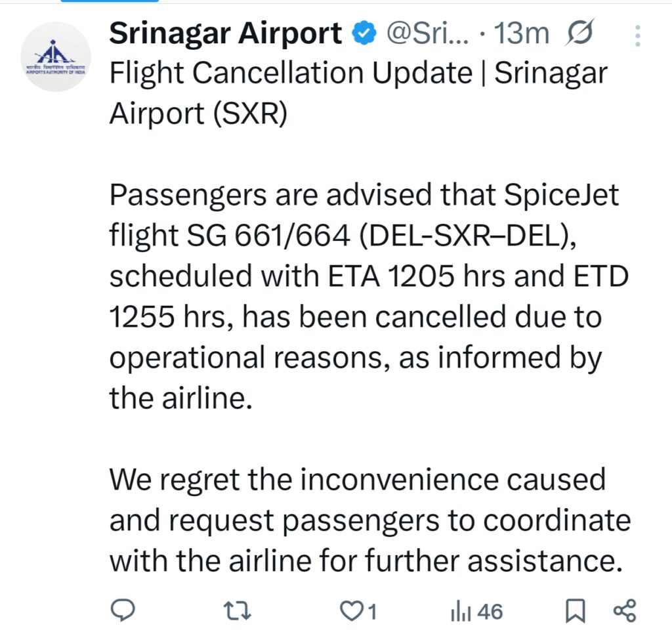The width and height of the screenshot is (672, 636).
Task: Reply to the Srinagar Airport tweet
Action: click(122, 612)
